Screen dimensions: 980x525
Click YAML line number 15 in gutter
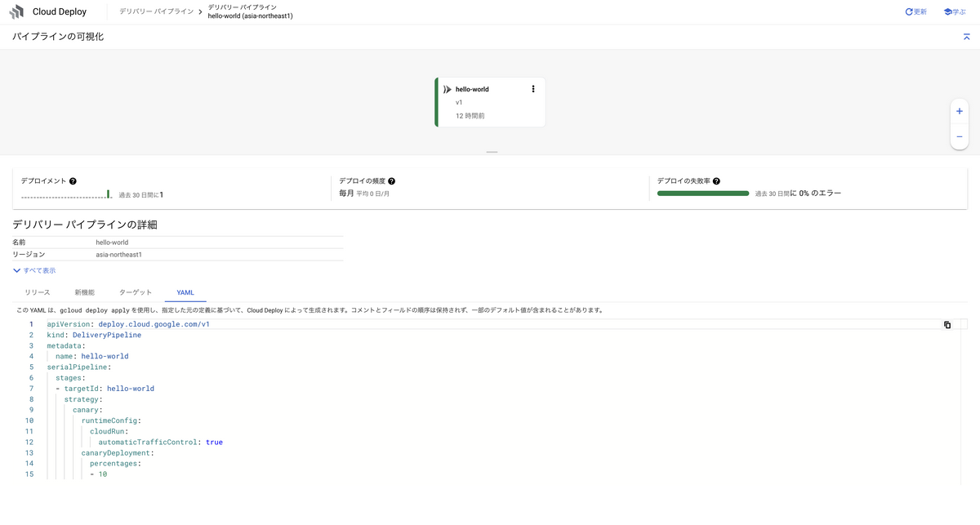pyautogui.click(x=29, y=474)
